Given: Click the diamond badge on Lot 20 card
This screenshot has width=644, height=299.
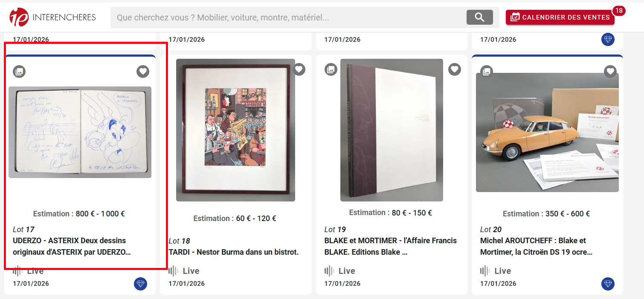Looking at the screenshot, I should 608,284.
